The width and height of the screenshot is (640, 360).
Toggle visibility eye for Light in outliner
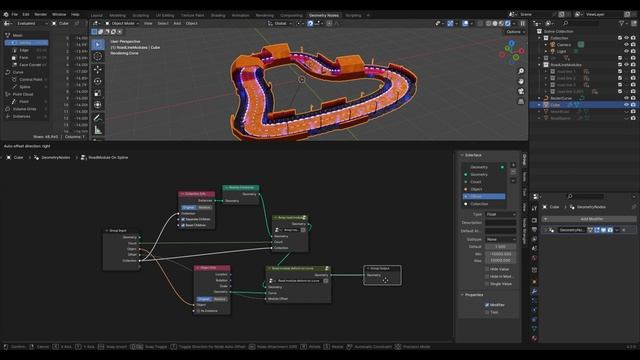pos(626,51)
